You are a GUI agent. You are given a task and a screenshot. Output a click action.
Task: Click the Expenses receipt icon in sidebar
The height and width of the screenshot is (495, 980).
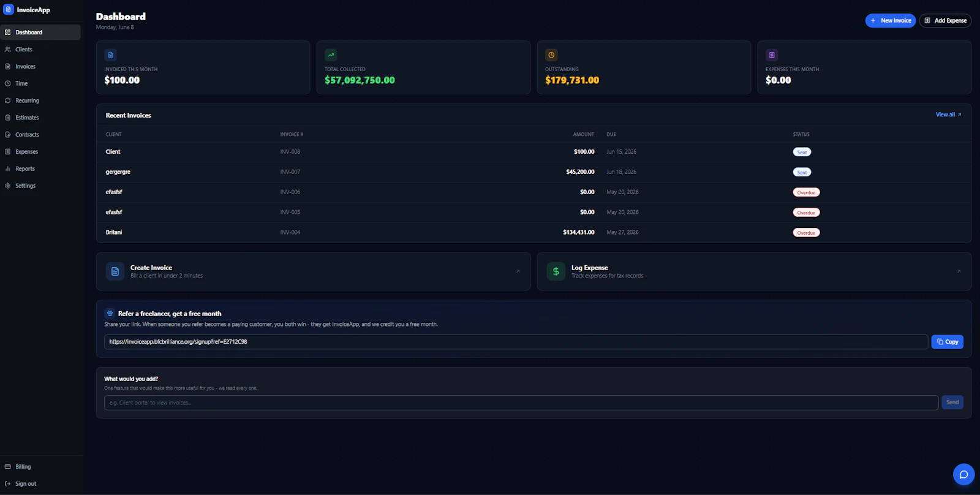click(x=8, y=152)
